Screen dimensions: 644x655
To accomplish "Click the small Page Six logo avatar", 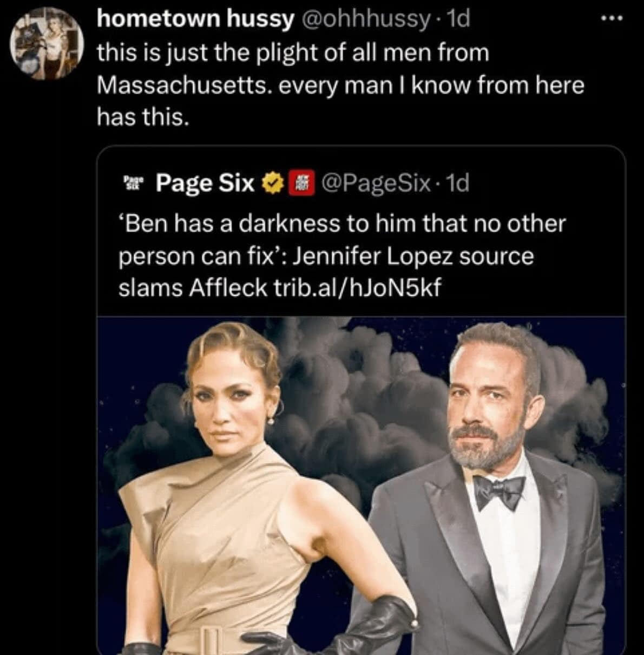I will click(132, 183).
